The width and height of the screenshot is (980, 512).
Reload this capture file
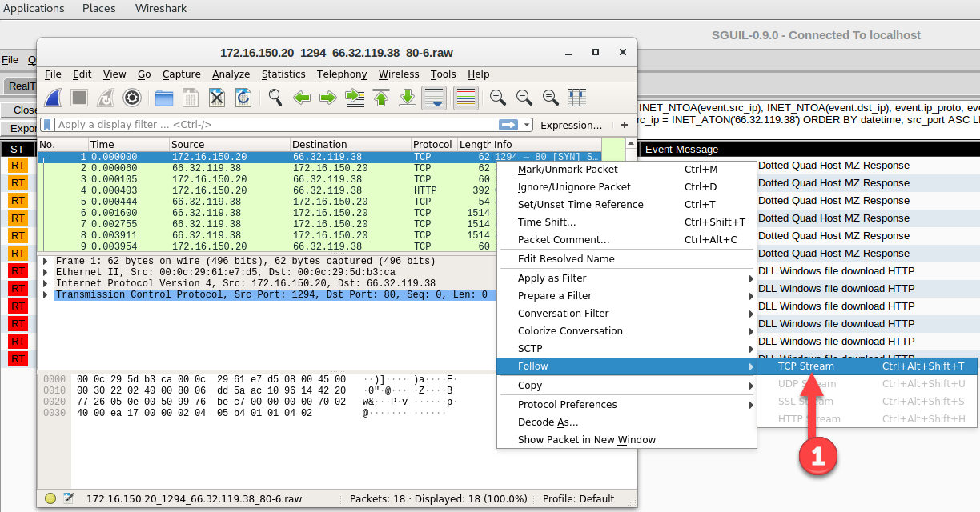click(x=243, y=98)
